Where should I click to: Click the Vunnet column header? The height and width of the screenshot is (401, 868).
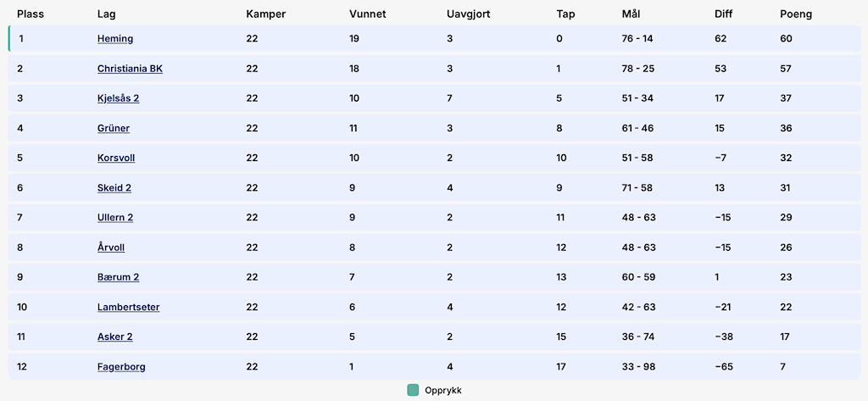(369, 14)
